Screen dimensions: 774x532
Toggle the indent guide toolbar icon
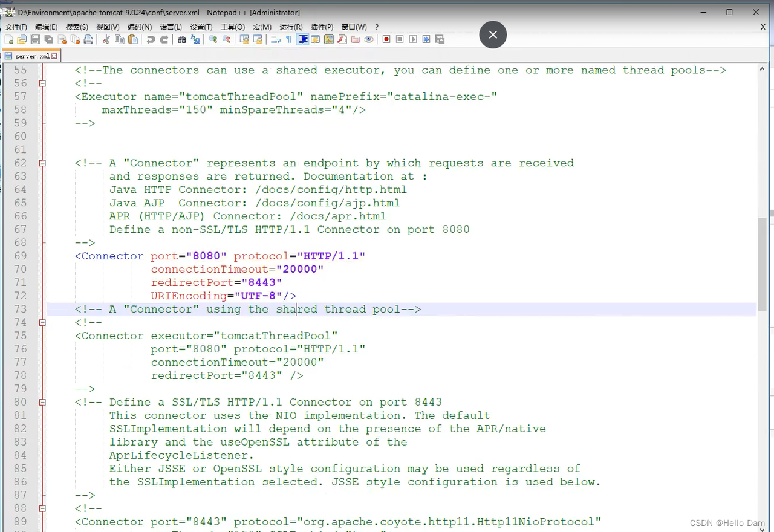[303, 39]
